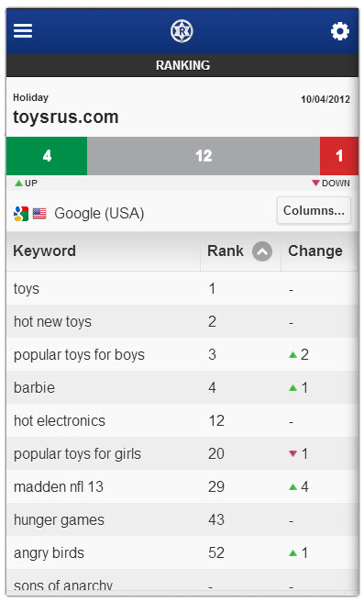
Task: Open the madden nfl 13 row
Action: [182, 486]
